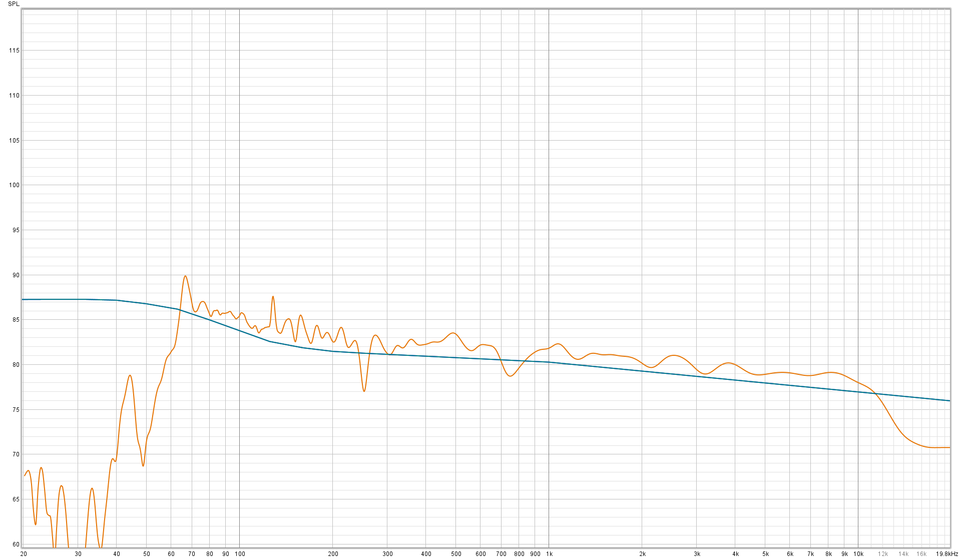Select the 400 Hz frequency axis label

(x=426, y=554)
